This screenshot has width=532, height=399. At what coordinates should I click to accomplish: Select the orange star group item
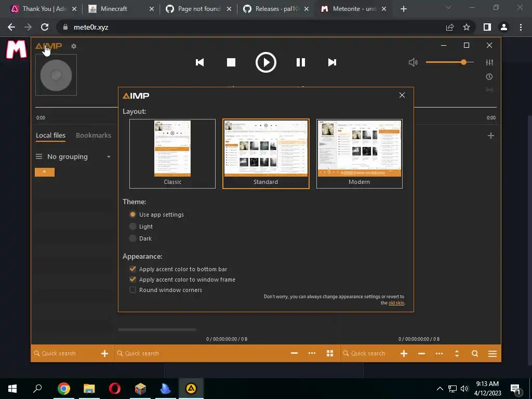(45, 172)
